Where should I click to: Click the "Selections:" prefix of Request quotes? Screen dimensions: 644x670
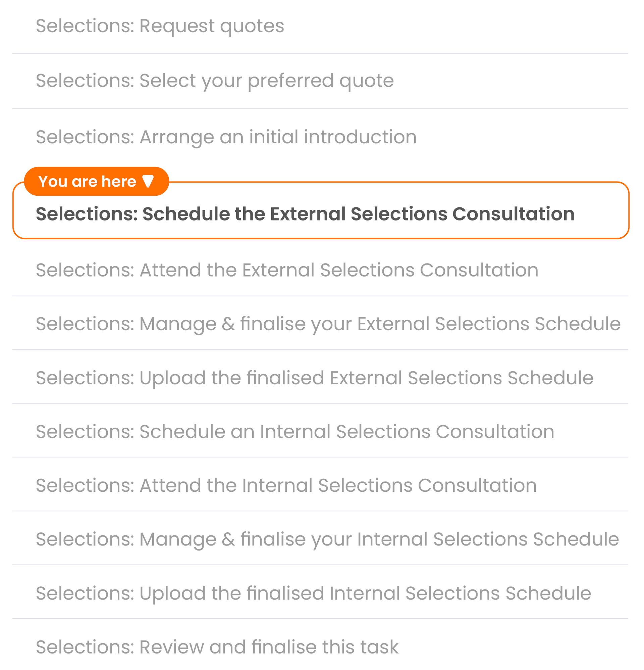[85, 26]
